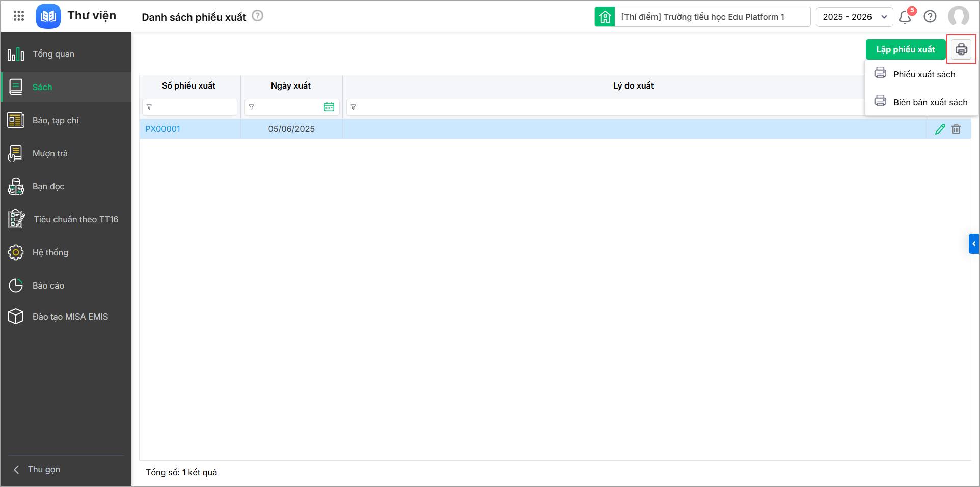Open the apps grid launcher icon

pos(19,16)
